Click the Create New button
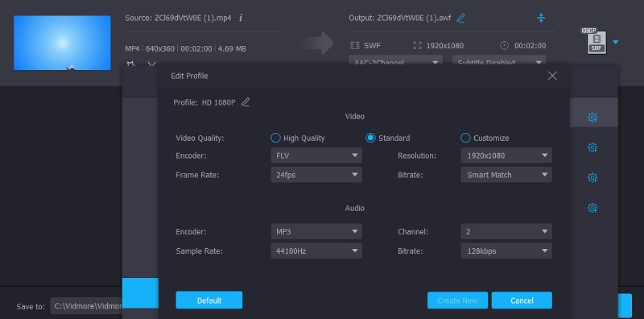This screenshot has height=319, width=644. coord(457,300)
